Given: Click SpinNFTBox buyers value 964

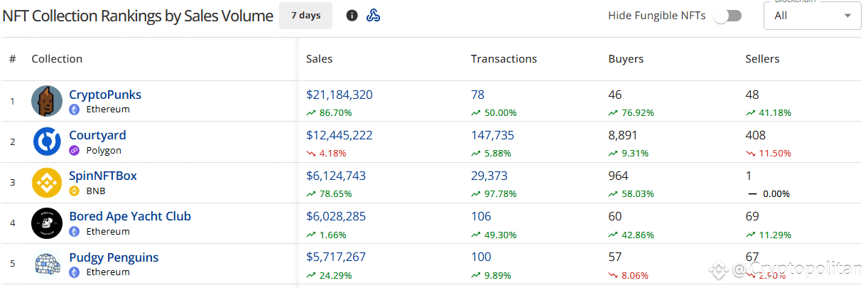Looking at the screenshot, I should coord(619,176).
